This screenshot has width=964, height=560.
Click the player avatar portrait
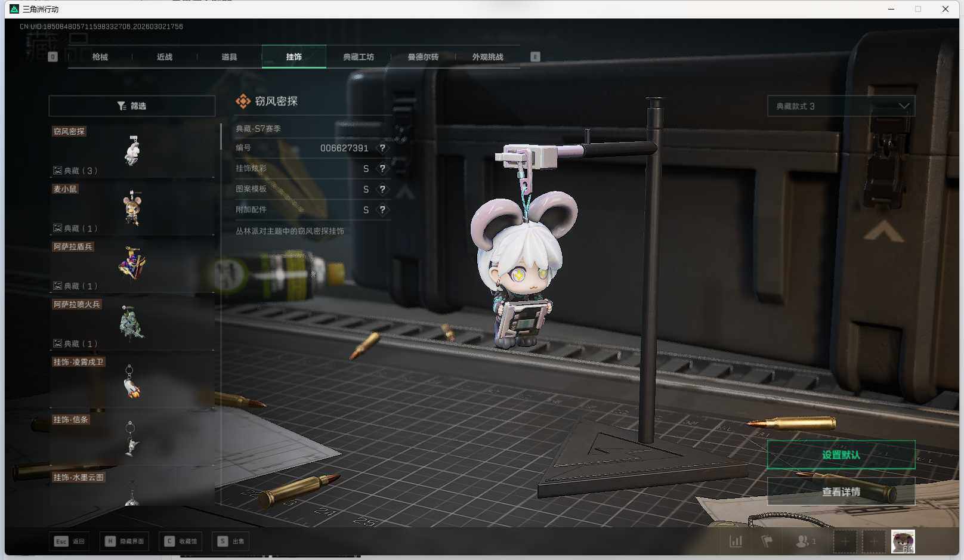(x=903, y=542)
